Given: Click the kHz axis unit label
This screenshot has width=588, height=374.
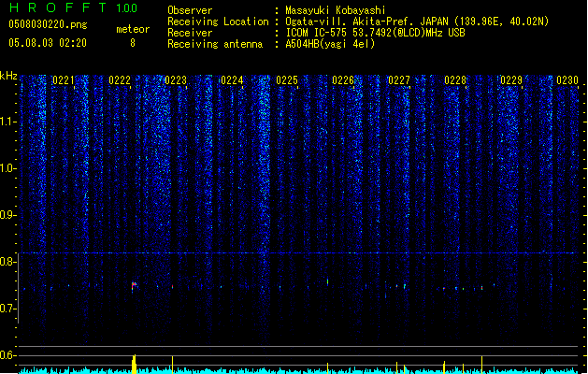Looking at the screenshot, I should pos(8,76).
